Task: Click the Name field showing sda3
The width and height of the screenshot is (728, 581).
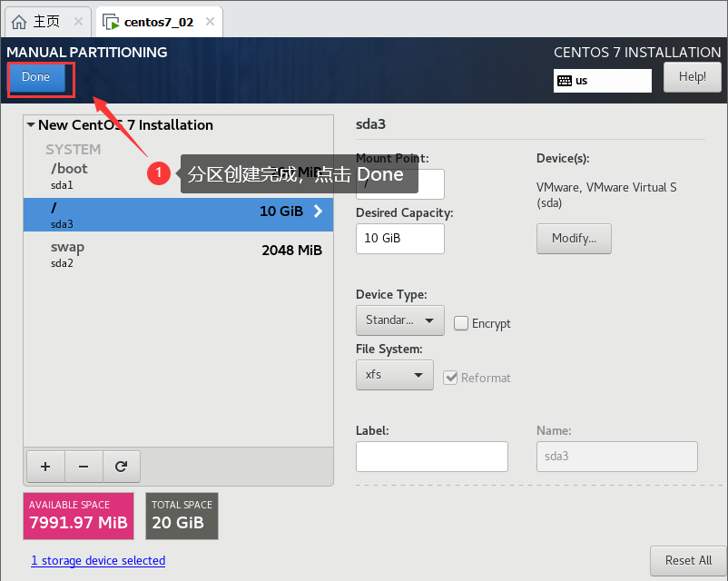Action: [x=617, y=457]
